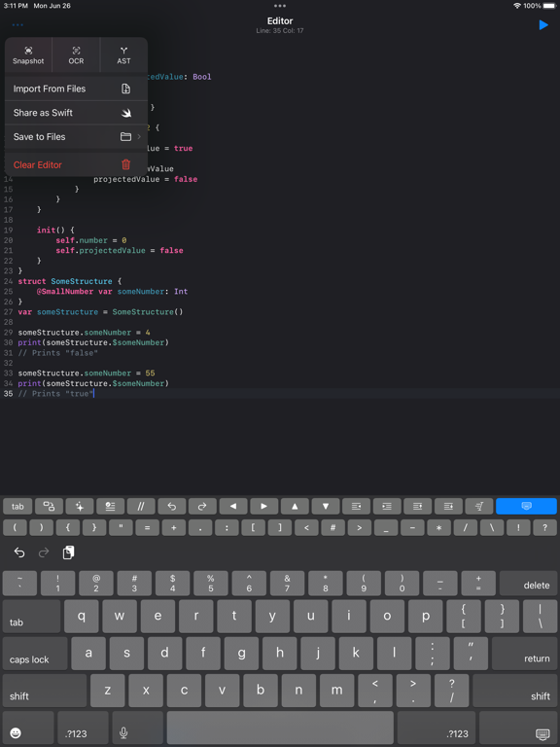Insert closing curly brace from symbol row

[x=94, y=528]
